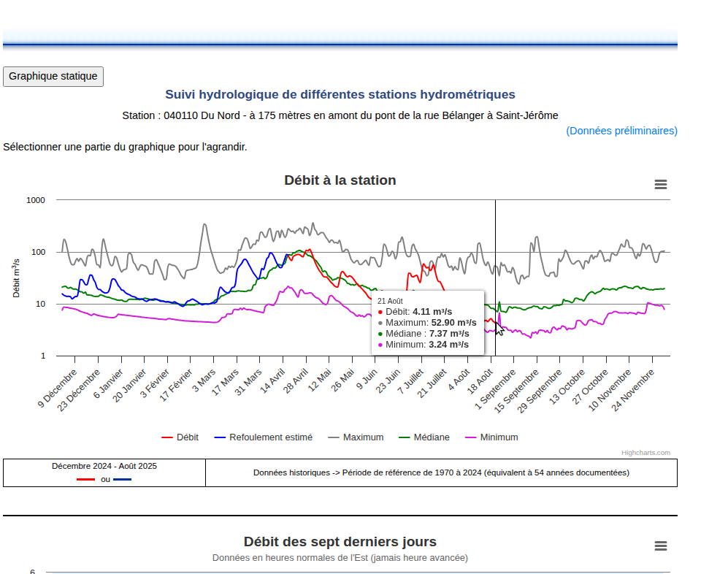Click the 10 Novembre x-axis label

point(610,390)
